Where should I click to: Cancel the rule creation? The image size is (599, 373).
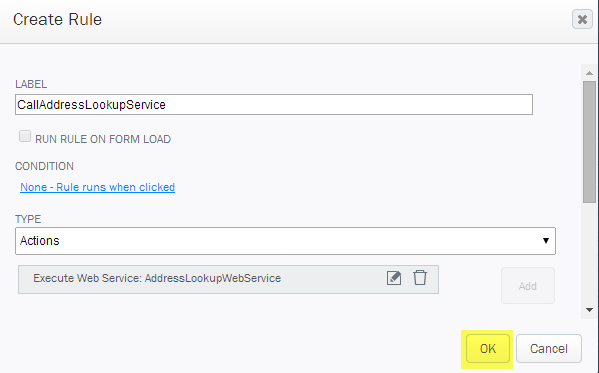point(549,349)
